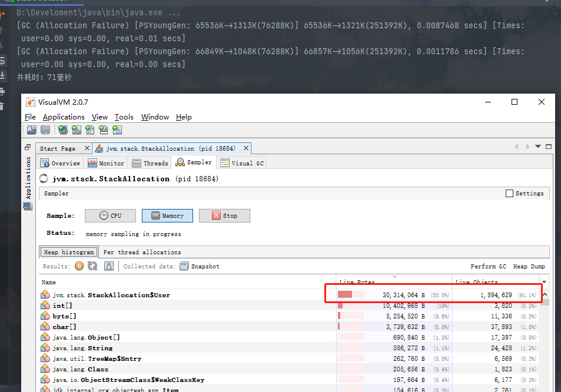The width and height of the screenshot is (561, 392).
Task: Click the class icon beside java.lang.Object[]
Action: point(45,337)
